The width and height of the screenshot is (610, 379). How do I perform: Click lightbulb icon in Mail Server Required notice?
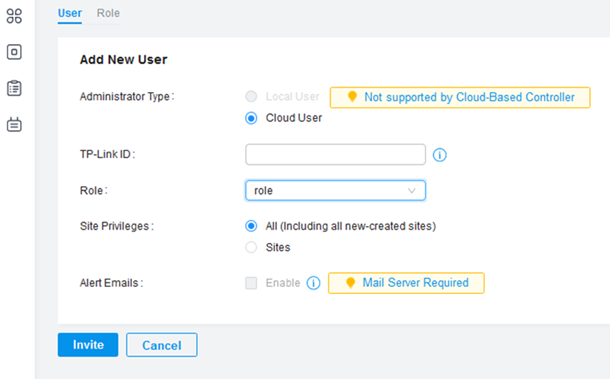[351, 282]
